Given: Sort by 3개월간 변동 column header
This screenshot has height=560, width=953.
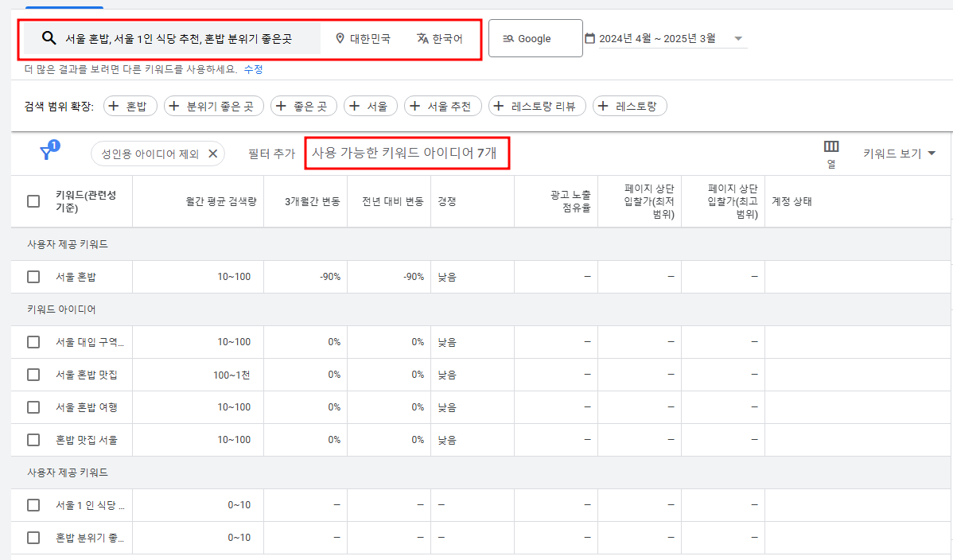Looking at the screenshot, I should point(313,201).
